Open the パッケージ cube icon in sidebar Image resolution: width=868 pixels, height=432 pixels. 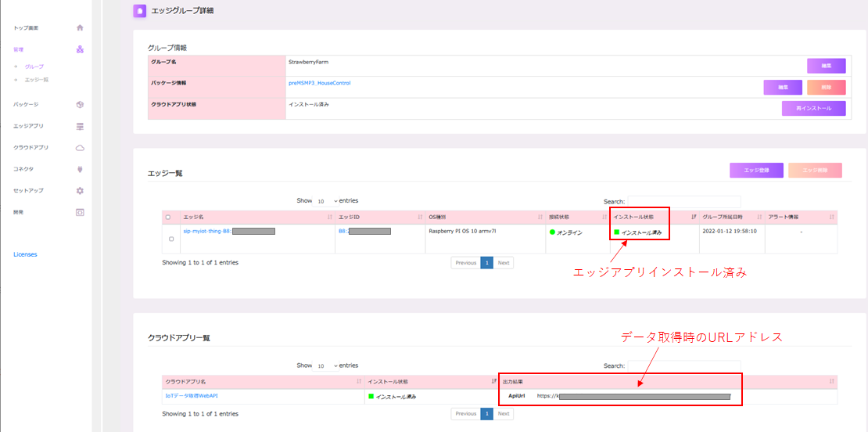(x=80, y=104)
